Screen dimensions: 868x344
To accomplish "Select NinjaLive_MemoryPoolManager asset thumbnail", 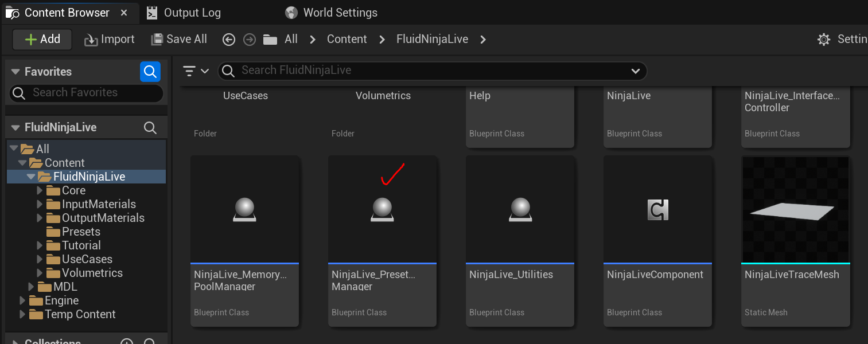I will [245, 209].
